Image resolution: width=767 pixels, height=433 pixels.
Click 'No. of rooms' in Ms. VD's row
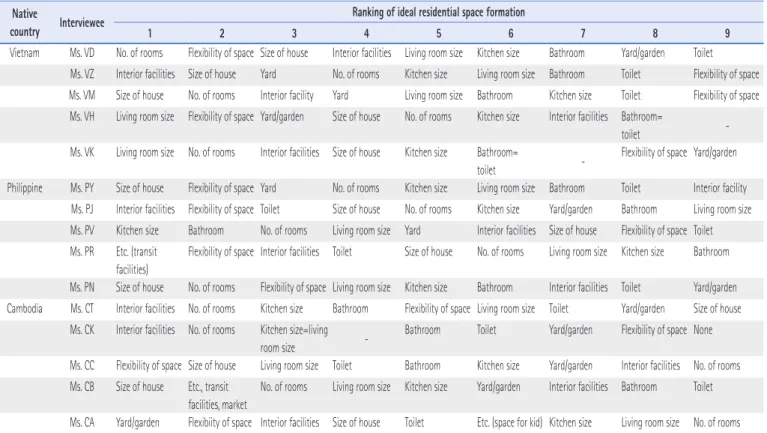(x=139, y=53)
